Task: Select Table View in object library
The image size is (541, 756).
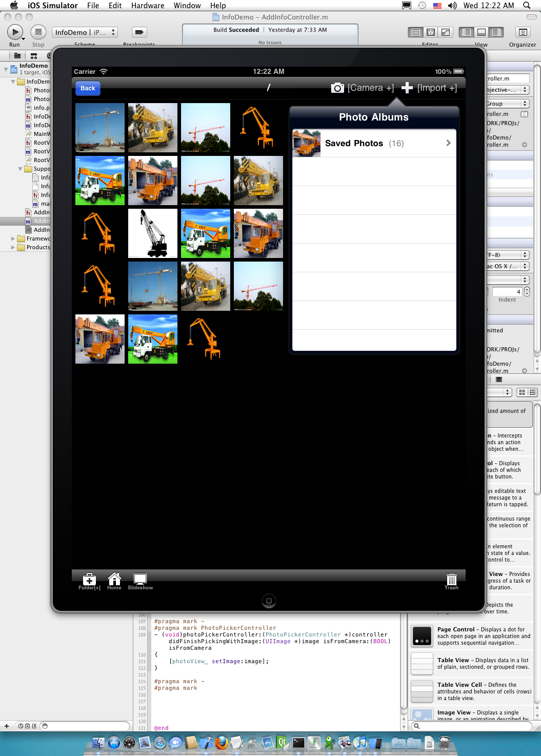Action: [x=471, y=664]
